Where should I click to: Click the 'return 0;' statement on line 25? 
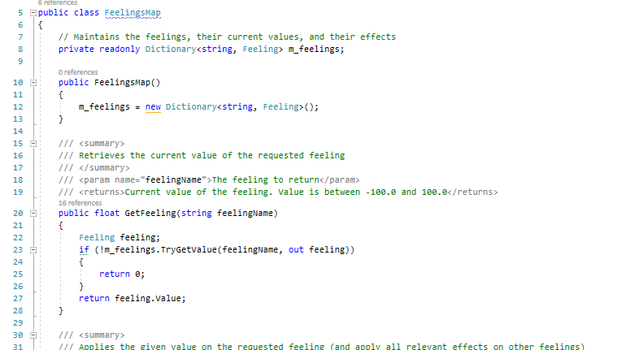click(x=122, y=274)
